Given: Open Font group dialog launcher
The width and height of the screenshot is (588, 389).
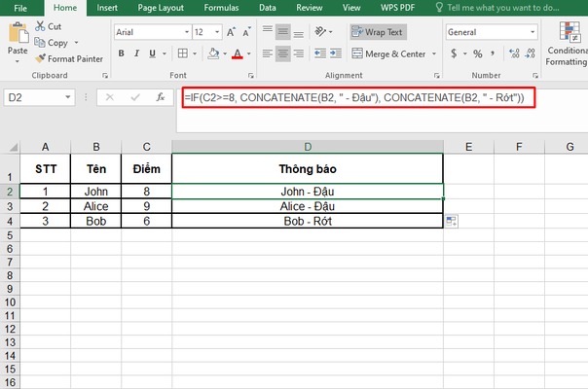Looking at the screenshot, I should point(250,76).
